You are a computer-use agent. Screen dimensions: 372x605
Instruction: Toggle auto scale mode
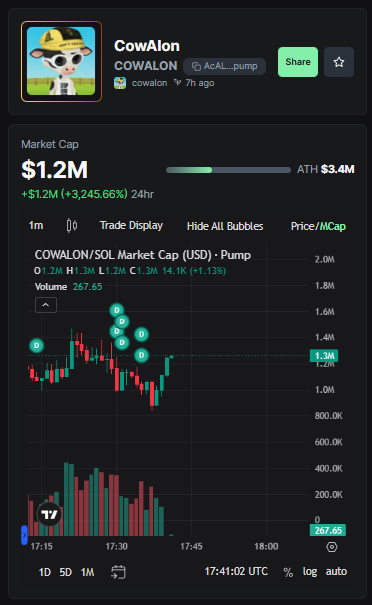pyautogui.click(x=336, y=571)
